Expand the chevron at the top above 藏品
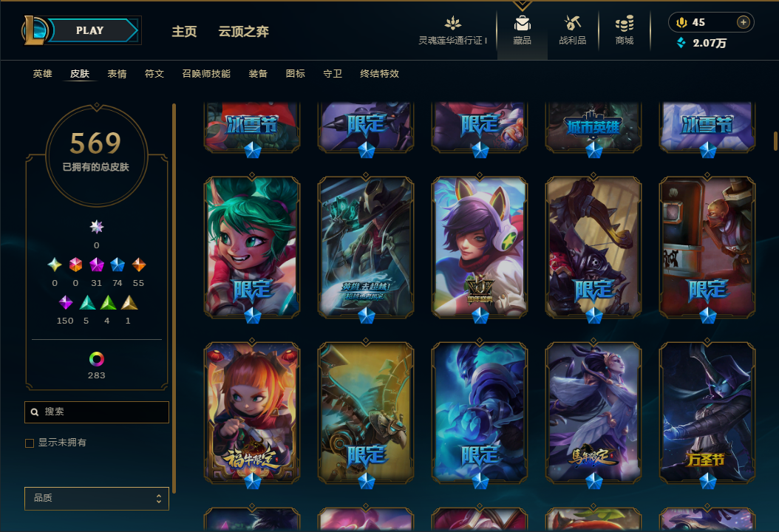The width and height of the screenshot is (779, 532). pyautogui.click(x=522, y=5)
